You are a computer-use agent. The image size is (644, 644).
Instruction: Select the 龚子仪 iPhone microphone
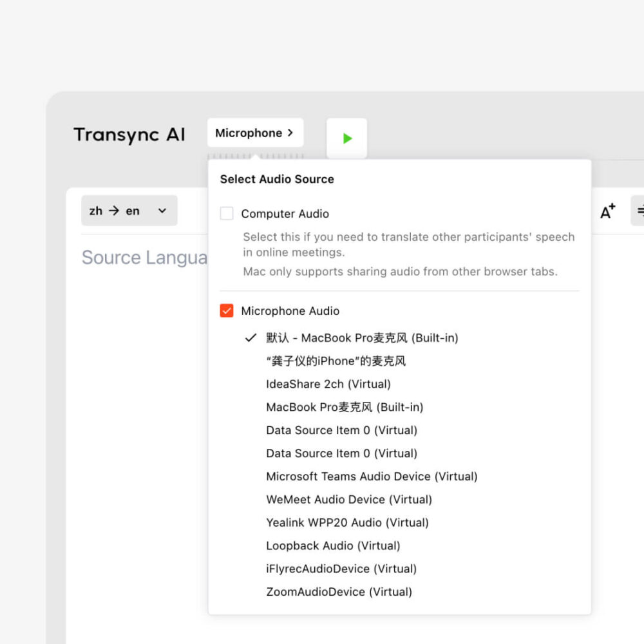(334, 361)
